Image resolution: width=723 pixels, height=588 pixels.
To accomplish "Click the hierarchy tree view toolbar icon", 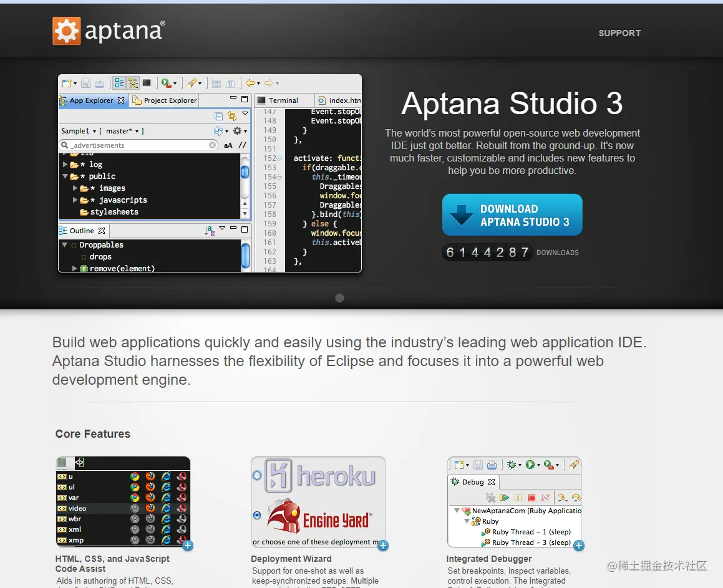I will (x=133, y=83).
